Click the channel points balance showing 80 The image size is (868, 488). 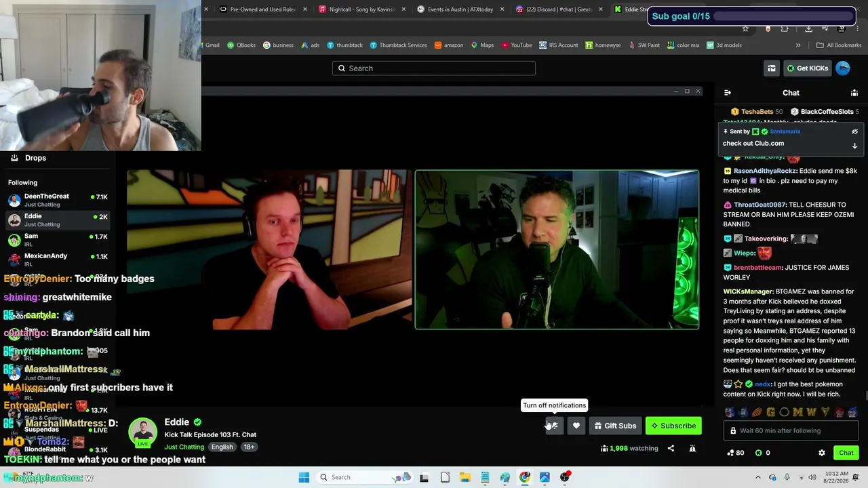[x=736, y=453]
